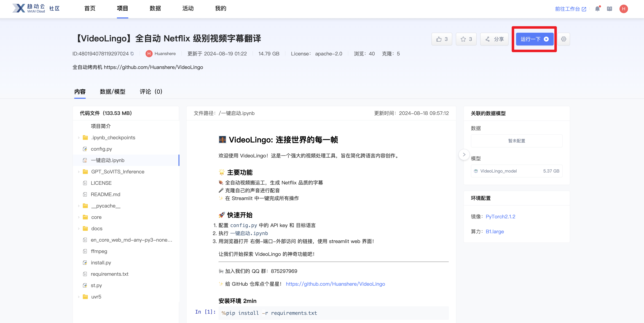Click the ffmpeg file icon
This screenshot has height=323, width=644.
pos(85,251)
